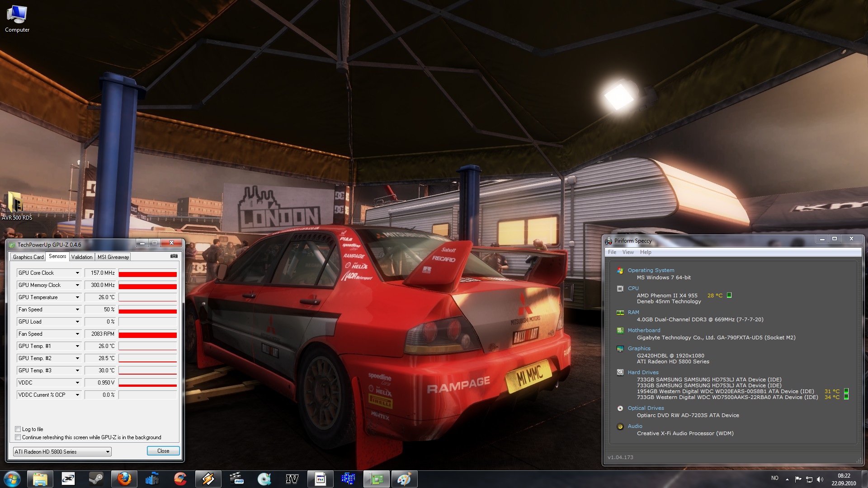The image size is (868, 488).
Task: Click the NO language indicator in taskbar
Action: 775,478
